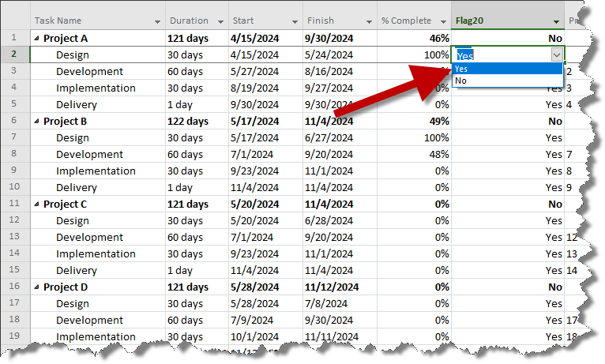Viewport: 605px width, 364px height.
Task: Open the Flag20 column filter dropdown
Action: [556, 21]
